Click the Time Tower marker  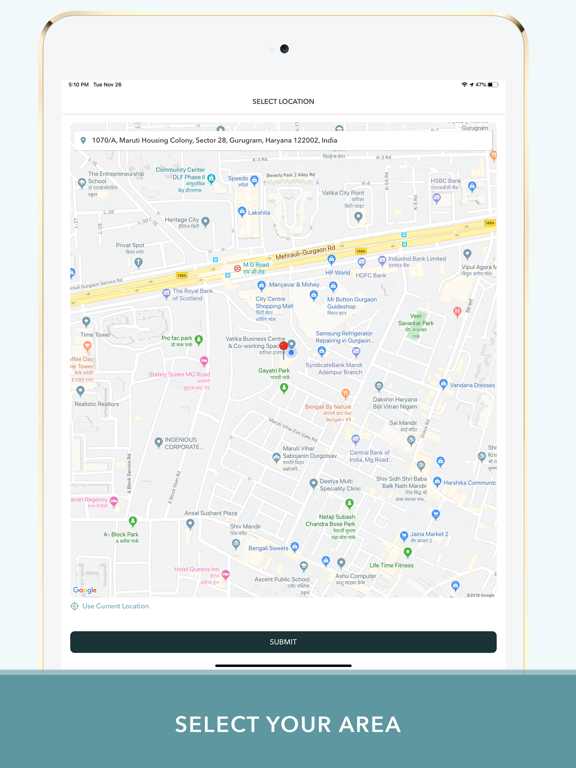(x=86, y=322)
